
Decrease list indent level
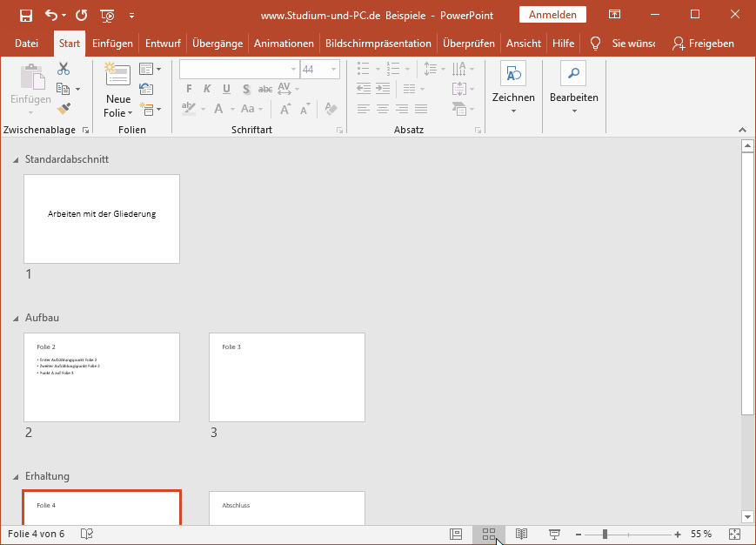tap(364, 89)
